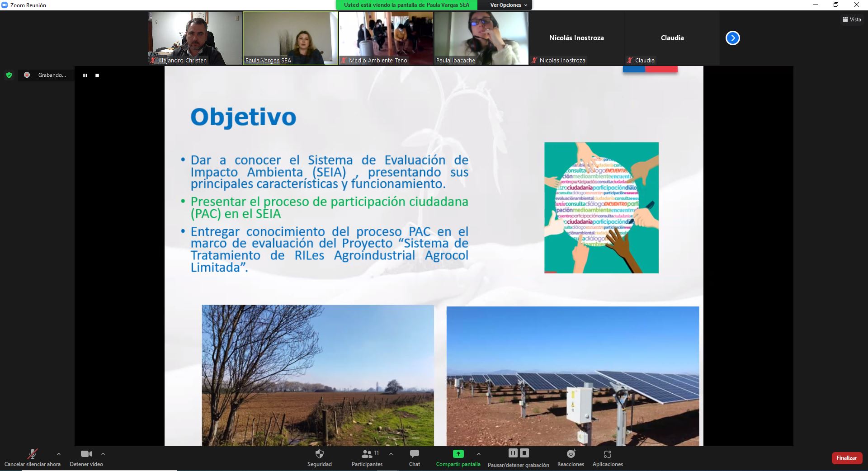Screen dimensions: 868x471
Task: Open the Reacciones menu
Action: click(571, 454)
